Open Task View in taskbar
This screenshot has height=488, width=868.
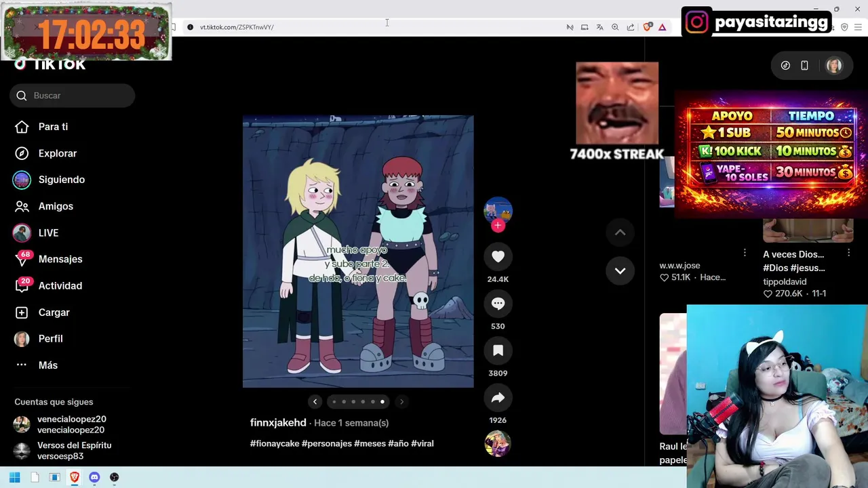point(54,477)
